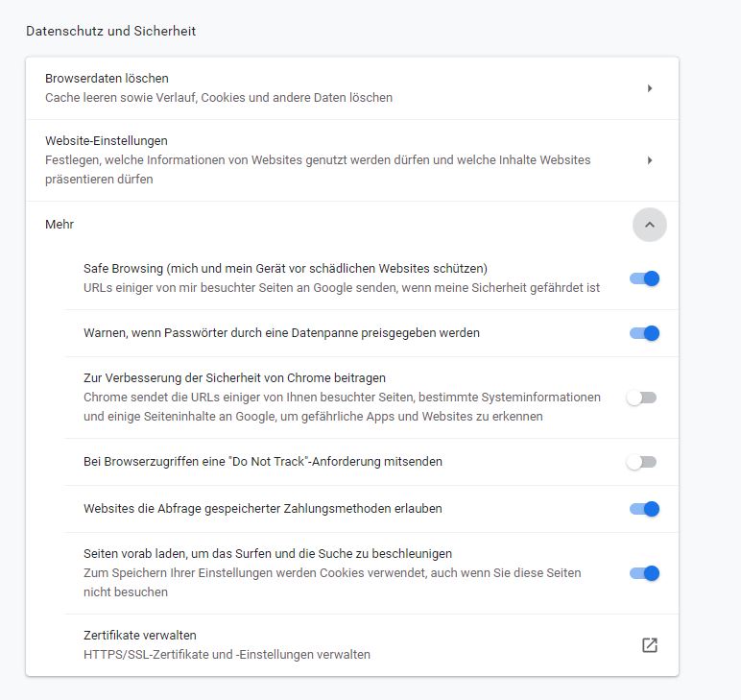Disable the Safe Browsing toggle
741x700 pixels.
click(644, 278)
